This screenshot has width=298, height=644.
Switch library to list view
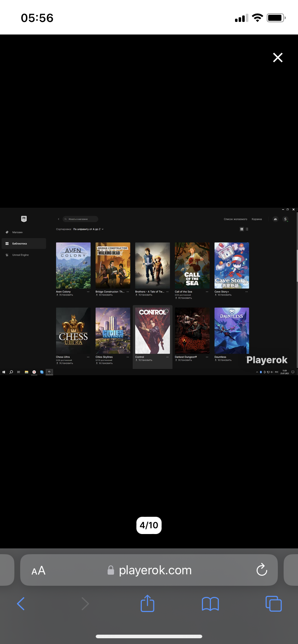click(x=247, y=229)
